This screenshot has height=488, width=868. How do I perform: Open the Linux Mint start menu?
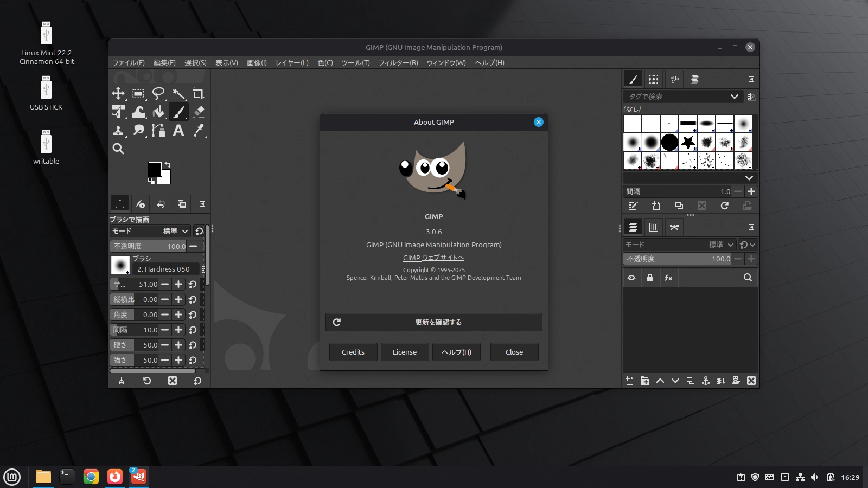click(x=12, y=477)
